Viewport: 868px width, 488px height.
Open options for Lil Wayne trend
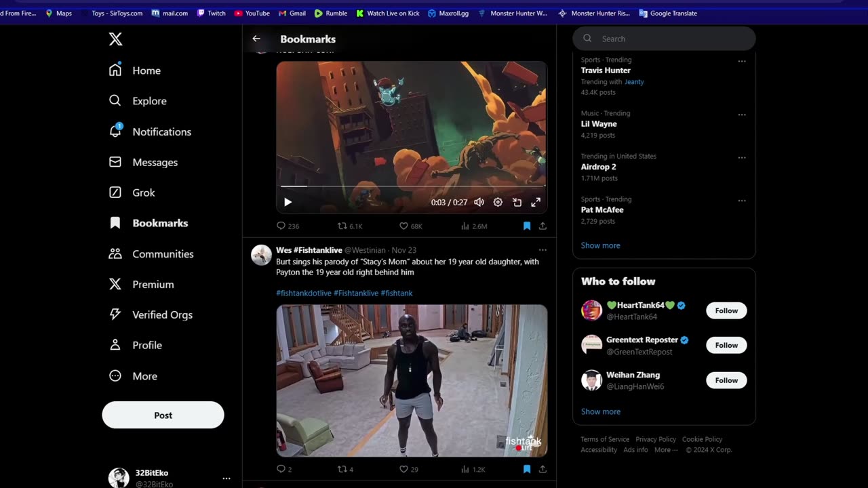(742, 115)
